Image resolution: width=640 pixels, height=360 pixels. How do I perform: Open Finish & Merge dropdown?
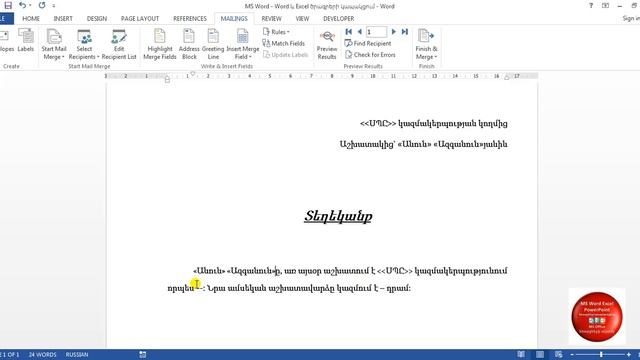click(x=426, y=44)
